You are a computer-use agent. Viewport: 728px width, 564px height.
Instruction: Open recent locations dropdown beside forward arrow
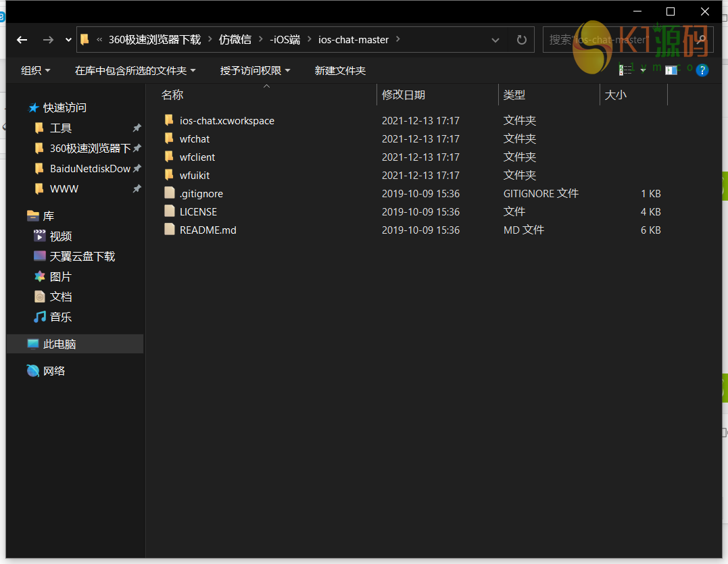coord(68,40)
